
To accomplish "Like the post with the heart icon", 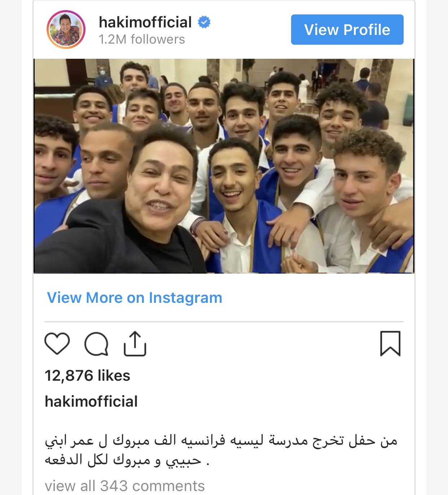I will point(57,344).
